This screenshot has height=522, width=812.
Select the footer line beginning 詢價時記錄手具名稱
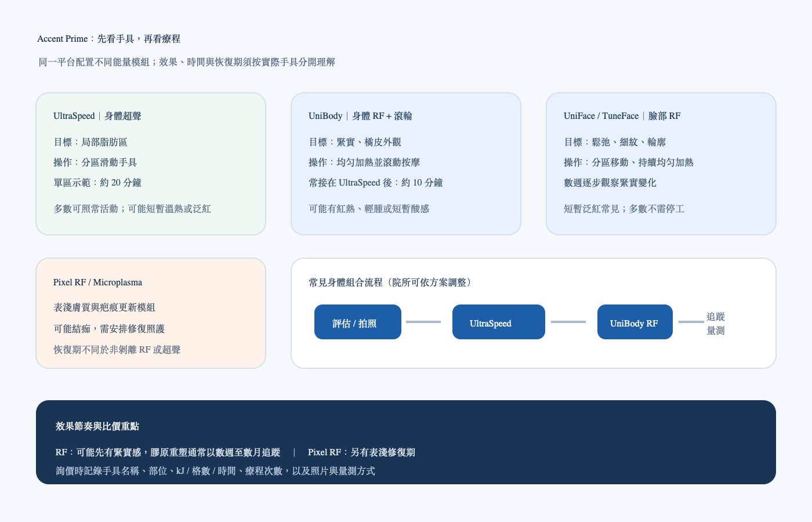pos(216,471)
